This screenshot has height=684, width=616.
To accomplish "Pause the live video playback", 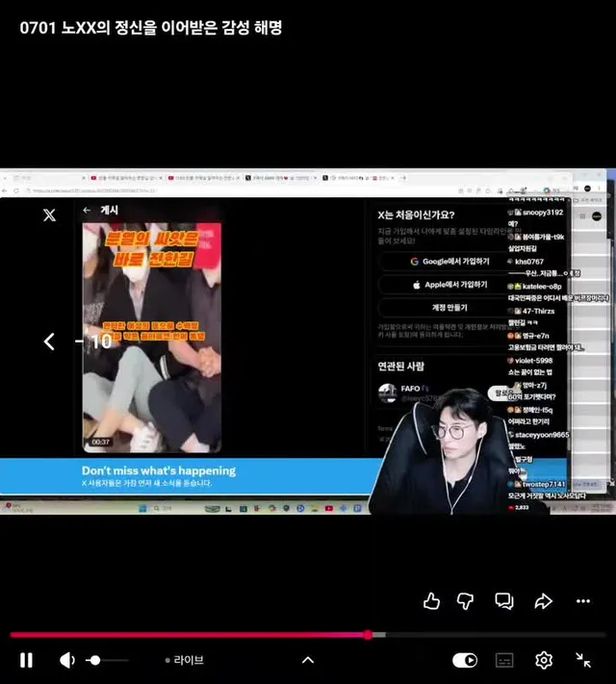I will click(26, 660).
